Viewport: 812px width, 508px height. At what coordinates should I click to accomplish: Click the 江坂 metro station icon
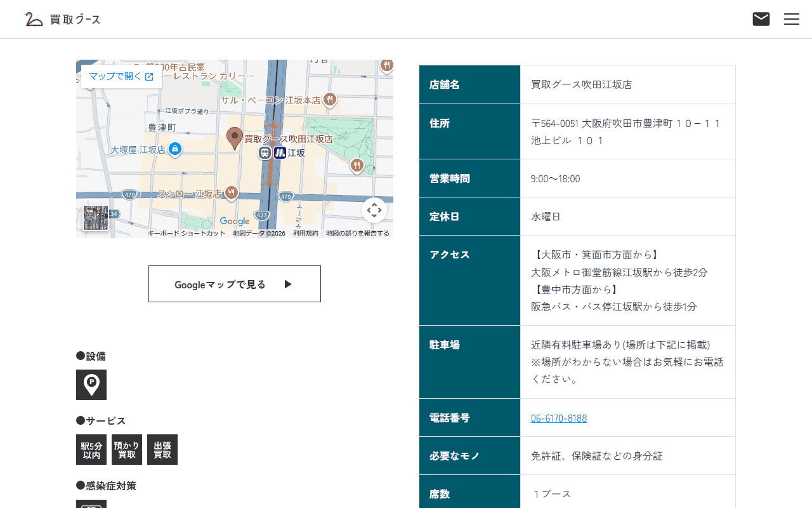pyautogui.click(x=280, y=152)
